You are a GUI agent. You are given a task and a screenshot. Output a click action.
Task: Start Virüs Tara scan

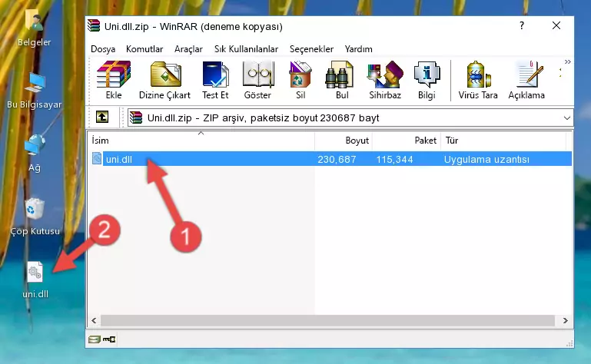click(x=478, y=80)
